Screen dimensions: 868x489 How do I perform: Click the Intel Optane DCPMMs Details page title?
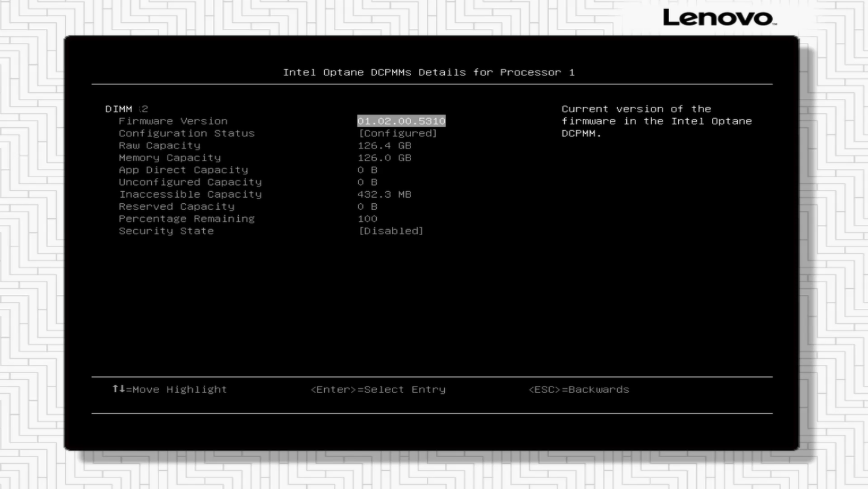(x=429, y=72)
